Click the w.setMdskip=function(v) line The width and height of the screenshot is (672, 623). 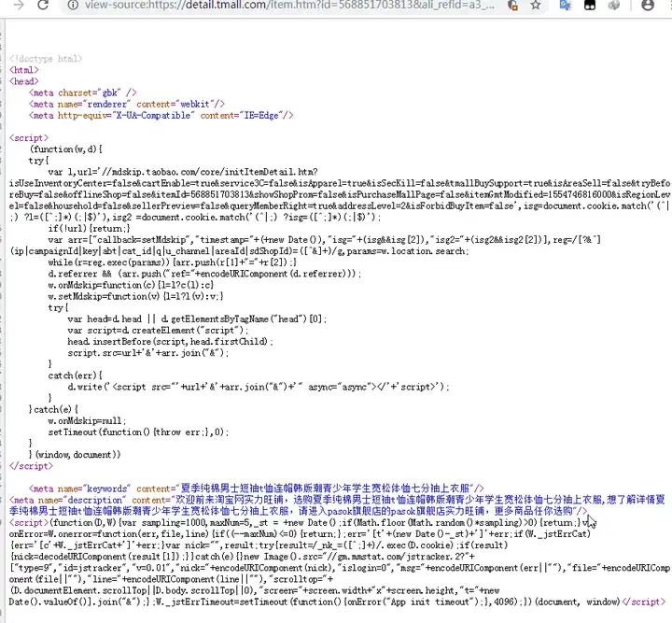click(x=136, y=296)
